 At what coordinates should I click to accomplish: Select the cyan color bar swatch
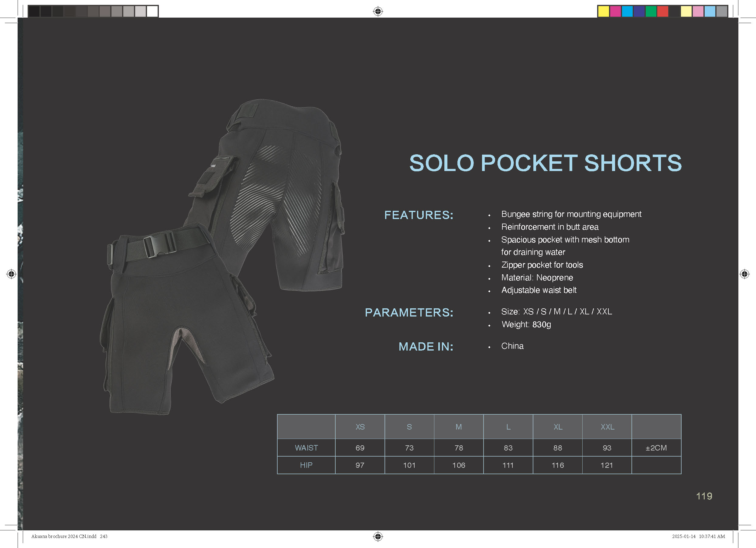click(x=627, y=11)
